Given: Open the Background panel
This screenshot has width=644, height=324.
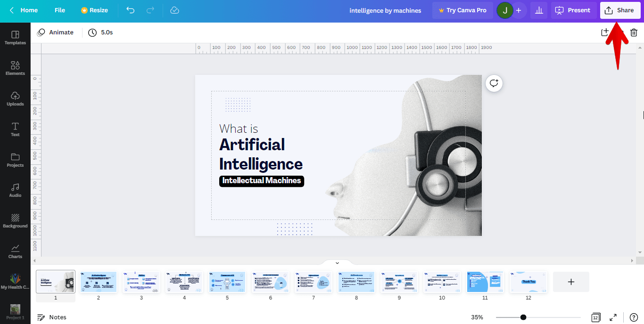Looking at the screenshot, I should [x=15, y=221].
